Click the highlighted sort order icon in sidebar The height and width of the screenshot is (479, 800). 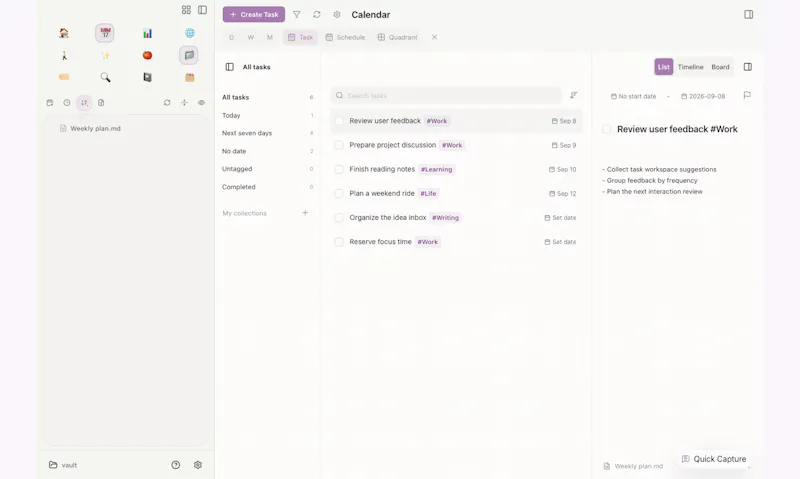[84, 103]
